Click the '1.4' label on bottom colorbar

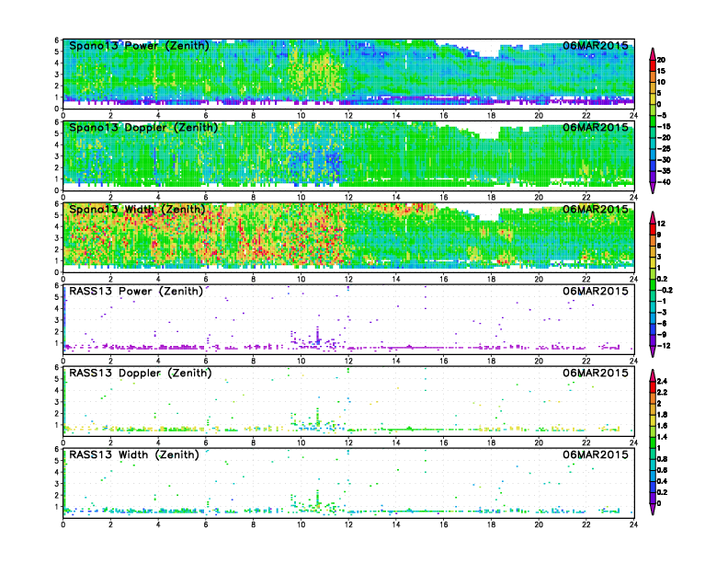(663, 437)
